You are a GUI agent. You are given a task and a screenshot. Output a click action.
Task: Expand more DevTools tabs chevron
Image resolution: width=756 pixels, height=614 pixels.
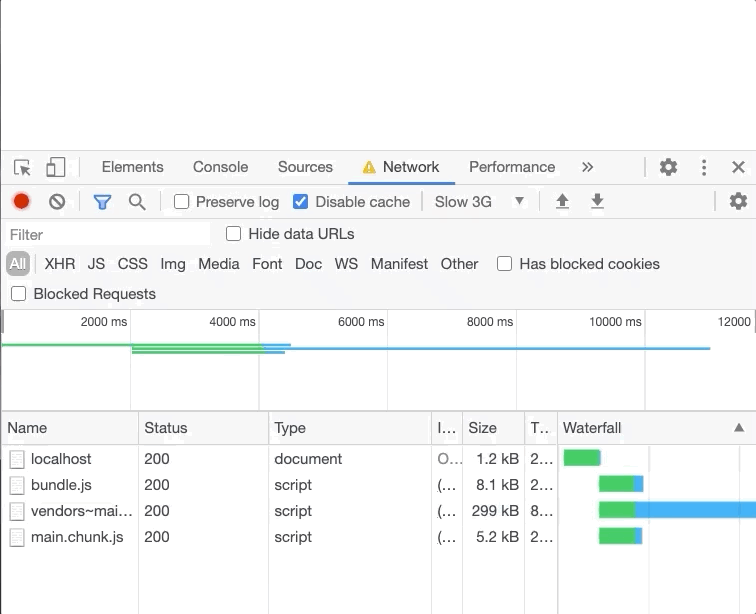(587, 167)
